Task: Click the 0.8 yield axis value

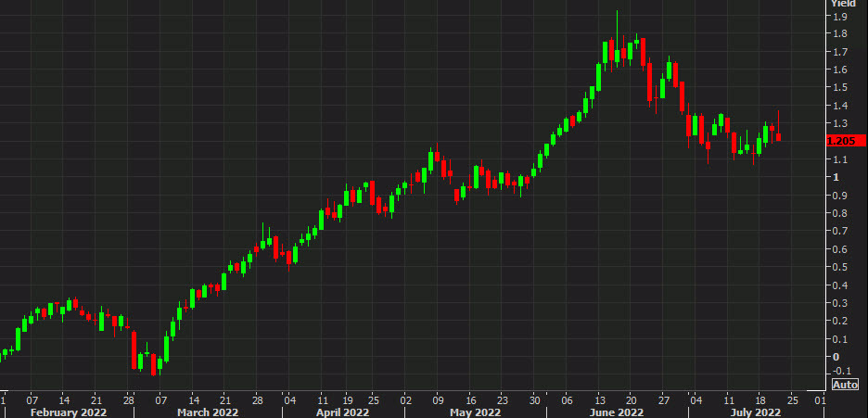Action: click(840, 213)
